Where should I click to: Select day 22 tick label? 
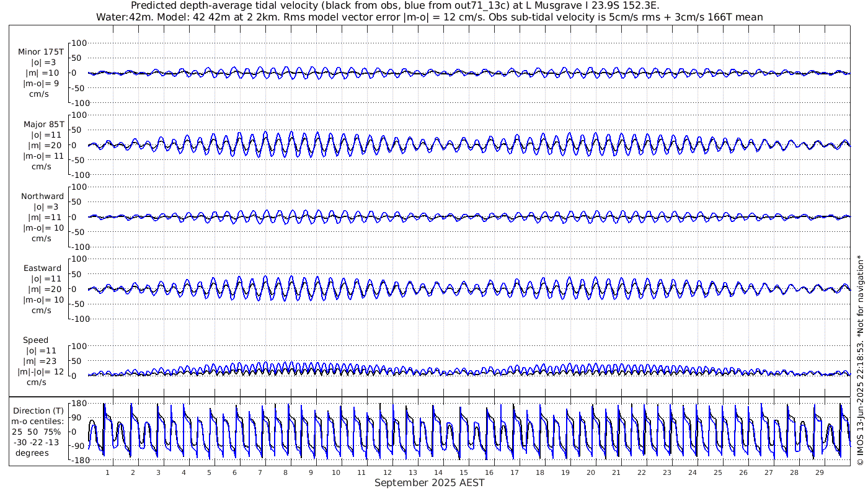tap(641, 472)
